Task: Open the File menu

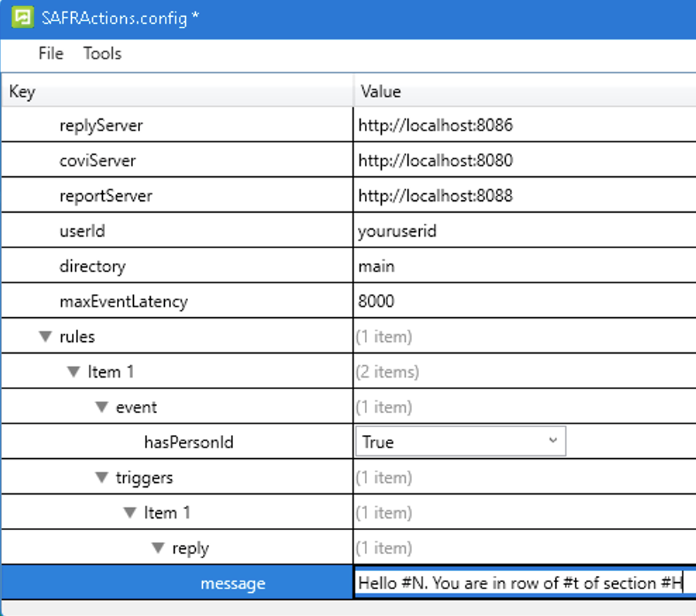Action: (x=51, y=54)
